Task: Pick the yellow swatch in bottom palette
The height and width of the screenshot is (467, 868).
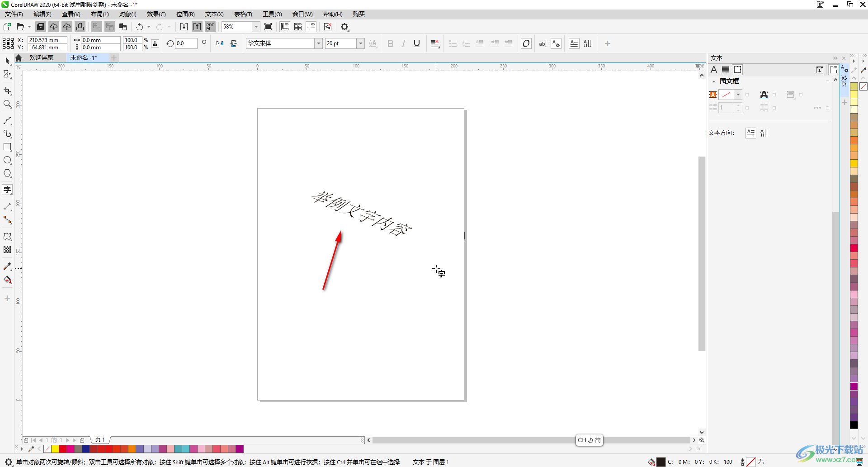Action: pos(55,449)
